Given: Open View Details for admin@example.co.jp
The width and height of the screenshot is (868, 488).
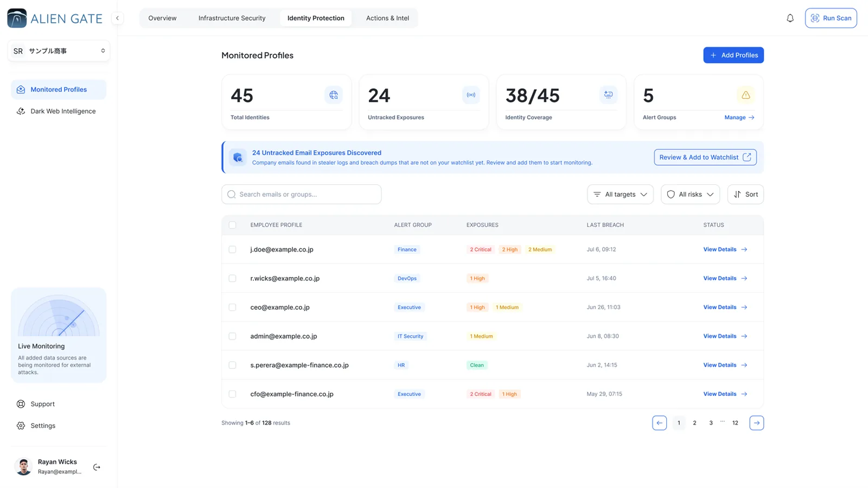Looking at the screenshot, I should pos(725,336).
